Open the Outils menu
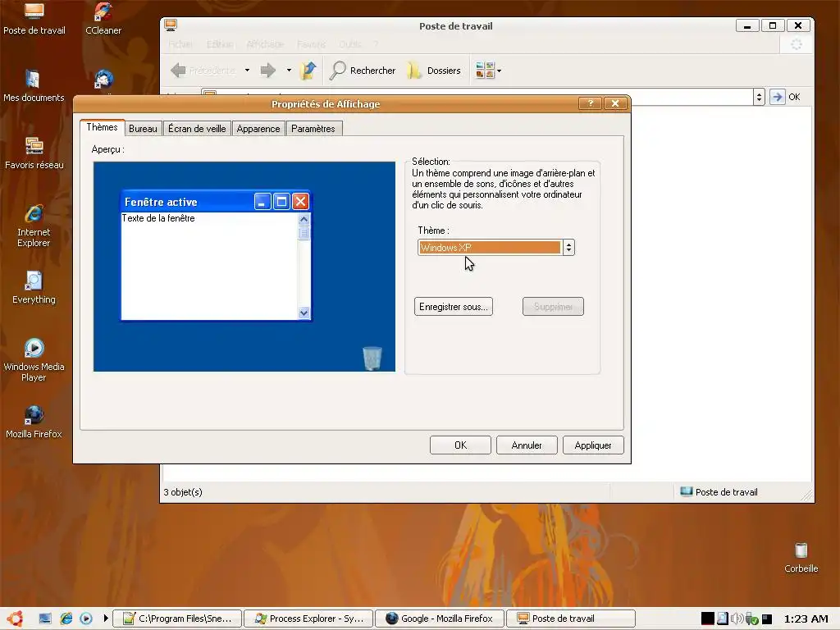Image resolution: width=840 pixels, height=630 pixels. [x=349, y=44]
